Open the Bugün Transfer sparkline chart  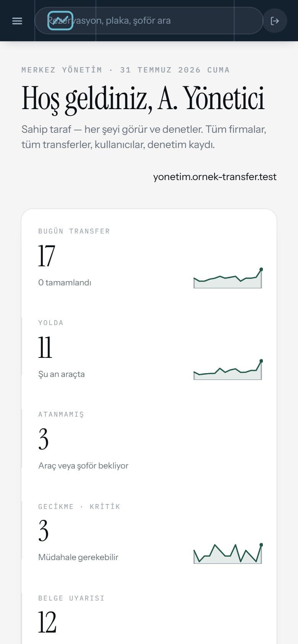(228, 278)
